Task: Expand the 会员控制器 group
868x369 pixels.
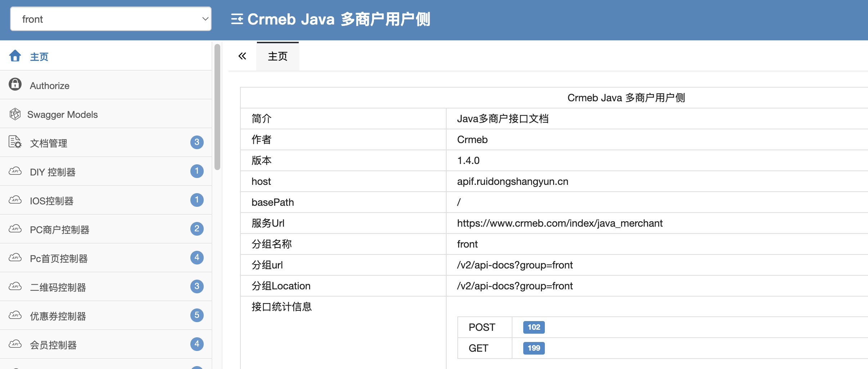Action: click(106, 344)
